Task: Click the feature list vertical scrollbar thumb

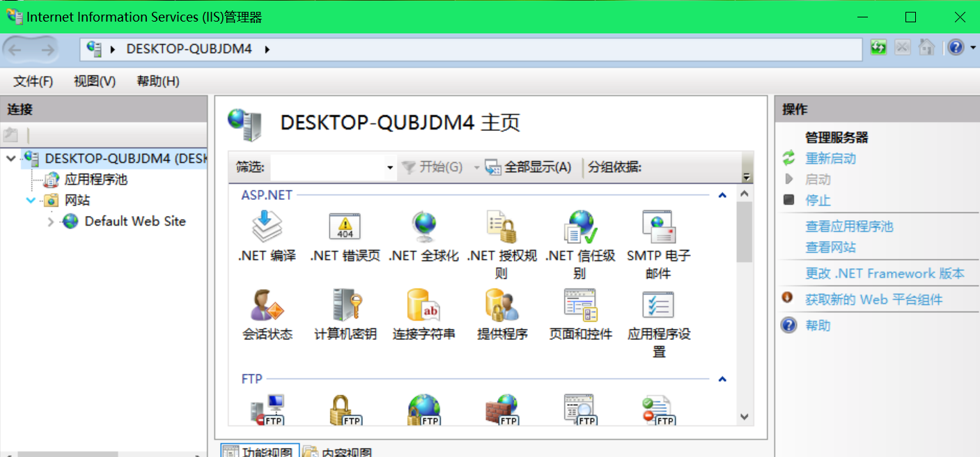Action: click(x=744, y=232)
